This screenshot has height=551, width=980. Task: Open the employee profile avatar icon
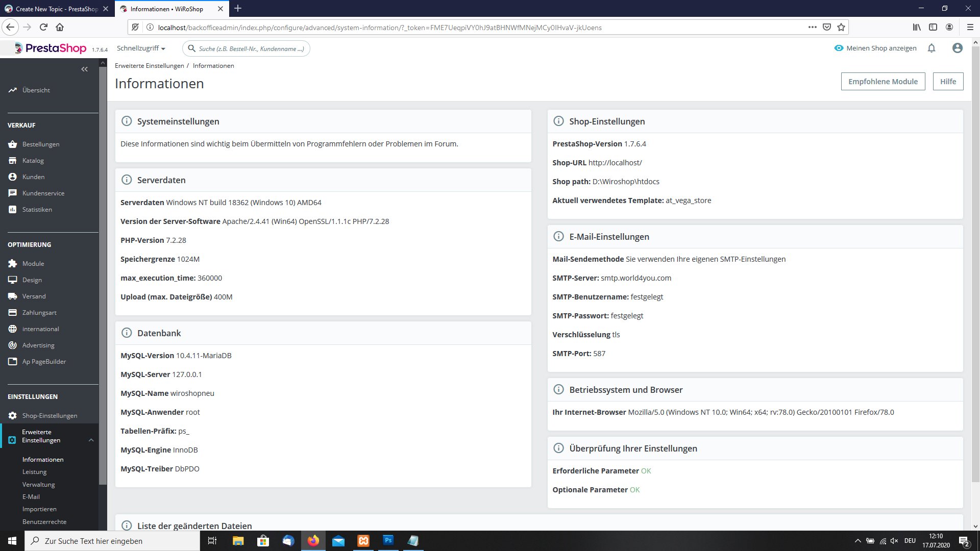pos(957,48)
